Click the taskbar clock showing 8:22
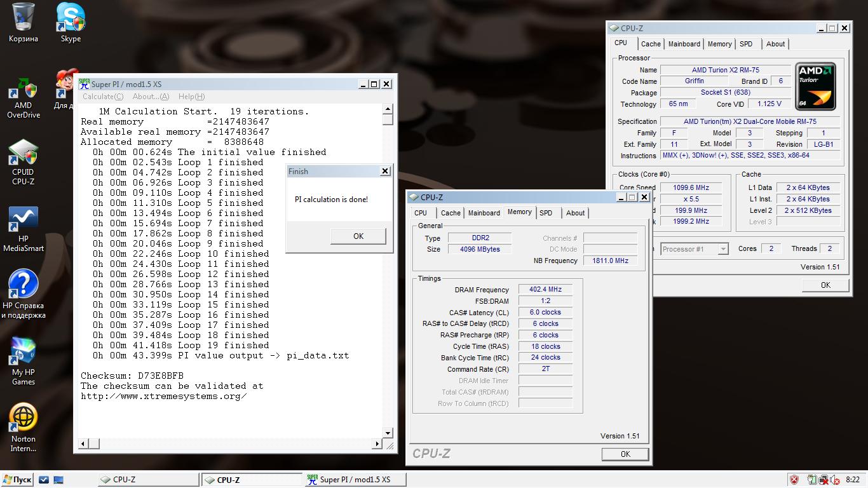 (853, 480)
